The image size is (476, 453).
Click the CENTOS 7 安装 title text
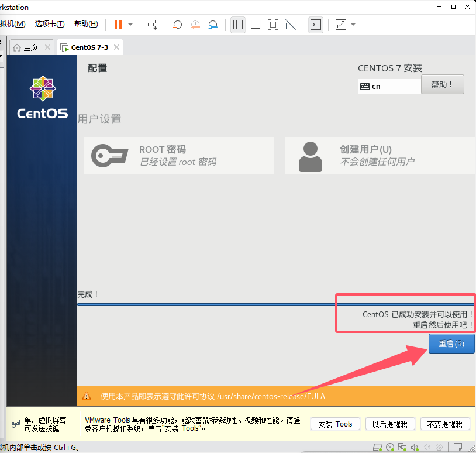pyautogui.click(x=390, y=68)
